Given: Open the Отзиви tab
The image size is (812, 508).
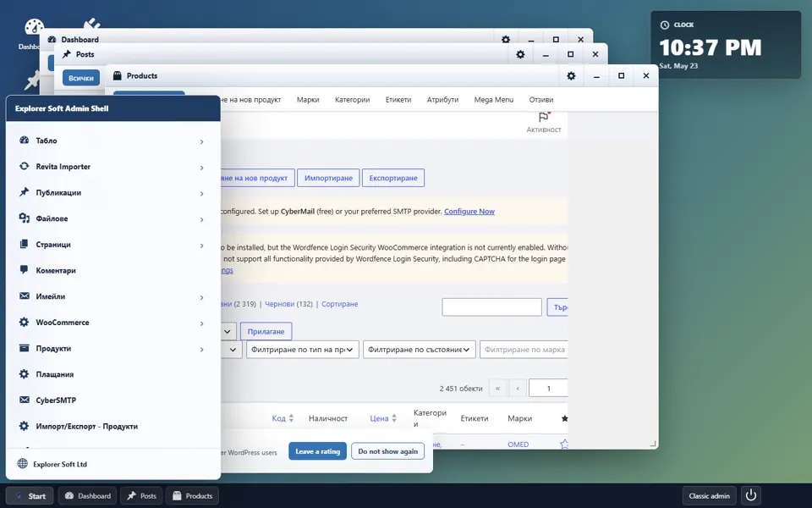Looking at the screenshot, I should [541, 100].
